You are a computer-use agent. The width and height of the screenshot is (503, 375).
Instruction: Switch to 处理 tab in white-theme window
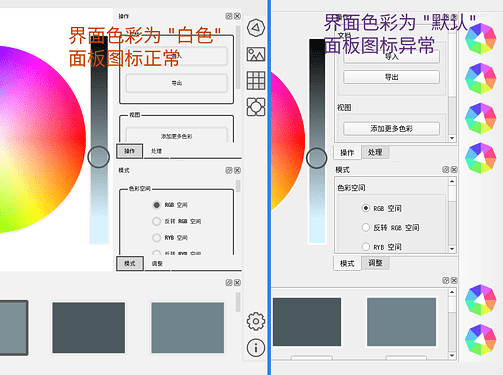click(x=156, y=151)
